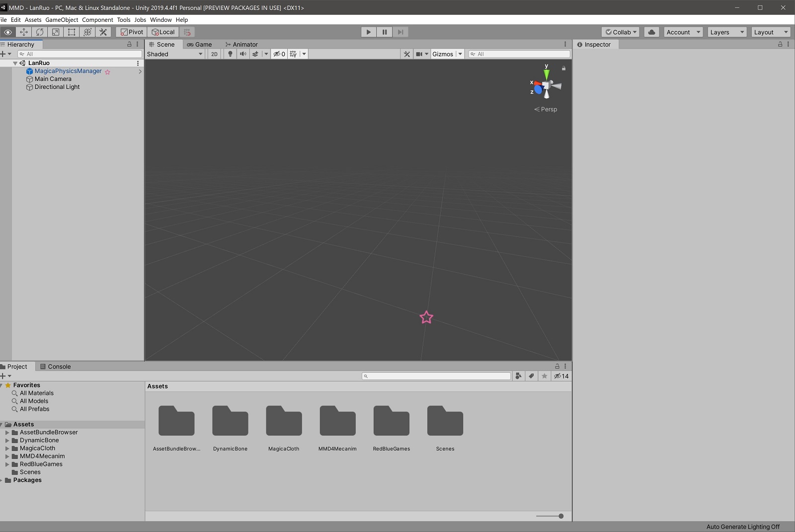Open grid settings dropdown arrow
The image size is (795, 532).
(304, 54)
